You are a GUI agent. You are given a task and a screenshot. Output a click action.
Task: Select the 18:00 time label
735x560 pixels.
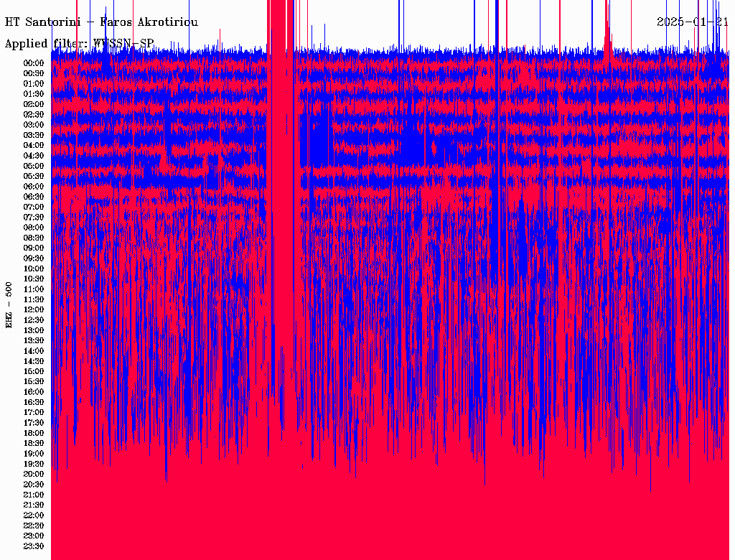(34, 434)
